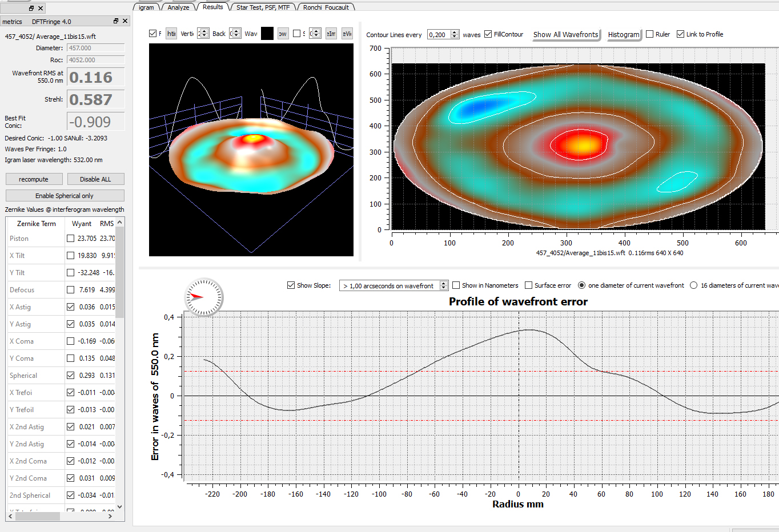Image resolution: width=779 pixels, height=532 pixels.
Task: Toggle the FillContour checkbox
Action: pyautogui.click(x=488, y=34)
